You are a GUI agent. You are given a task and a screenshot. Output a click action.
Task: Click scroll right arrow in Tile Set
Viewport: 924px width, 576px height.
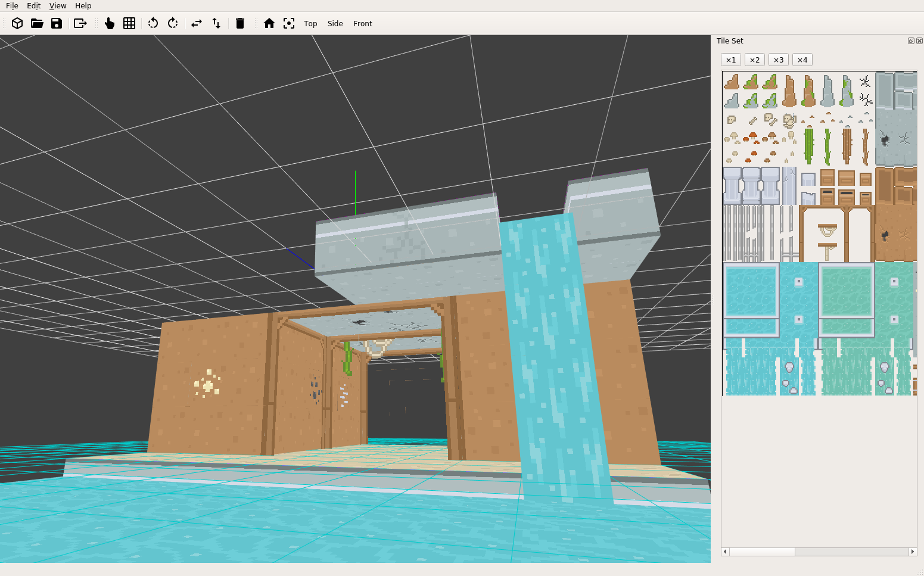(913, 552)
